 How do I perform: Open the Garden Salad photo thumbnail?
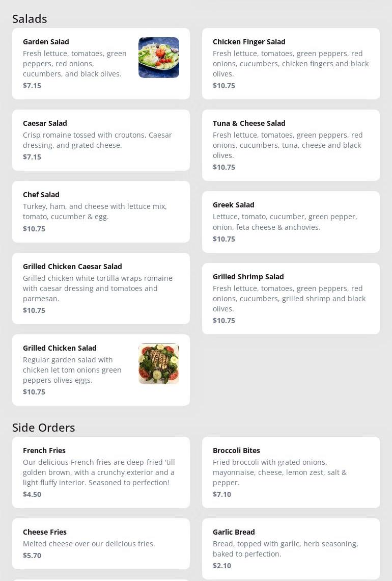(x=159, y=58)
